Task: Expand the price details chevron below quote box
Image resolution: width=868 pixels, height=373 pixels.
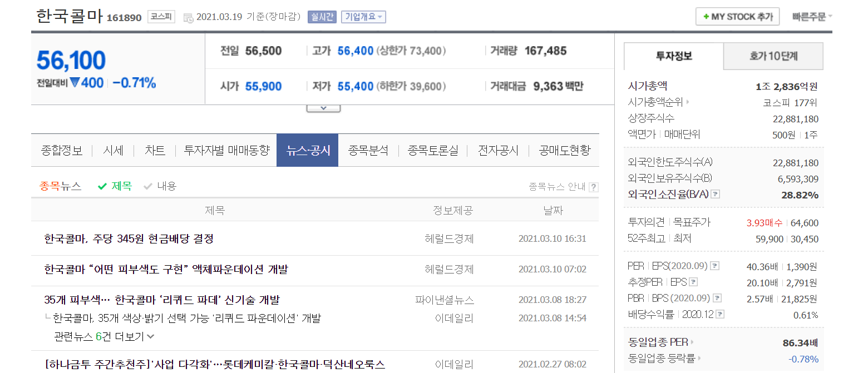Action: pyautogui.click(x=323, y=108)
